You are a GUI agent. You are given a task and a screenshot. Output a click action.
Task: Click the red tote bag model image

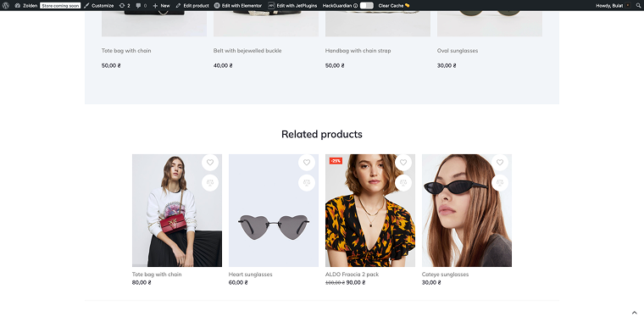176,210
